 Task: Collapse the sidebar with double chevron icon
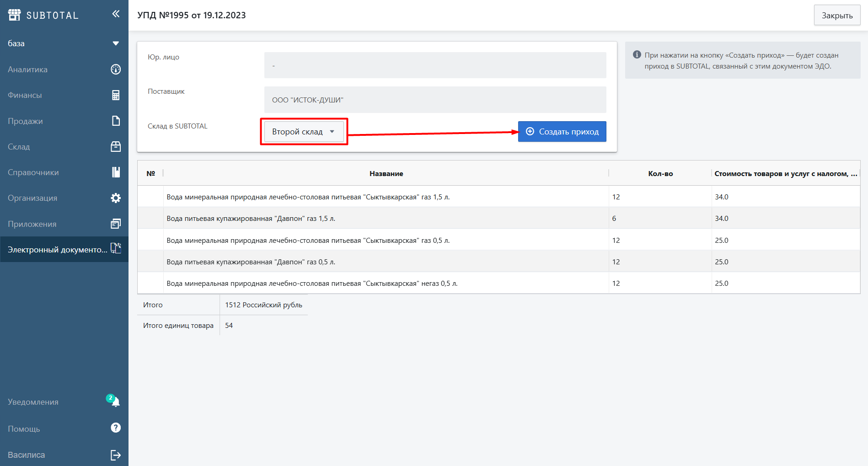tap(116, 14)
